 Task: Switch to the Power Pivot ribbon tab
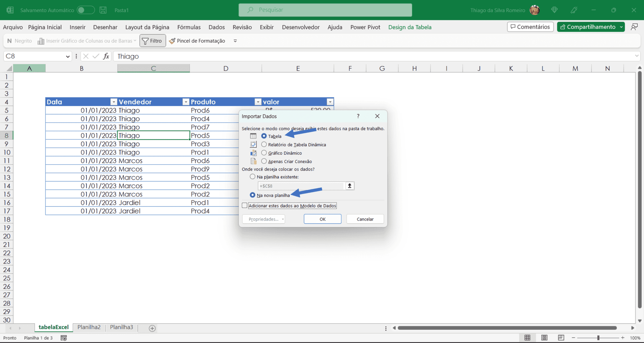365,27
